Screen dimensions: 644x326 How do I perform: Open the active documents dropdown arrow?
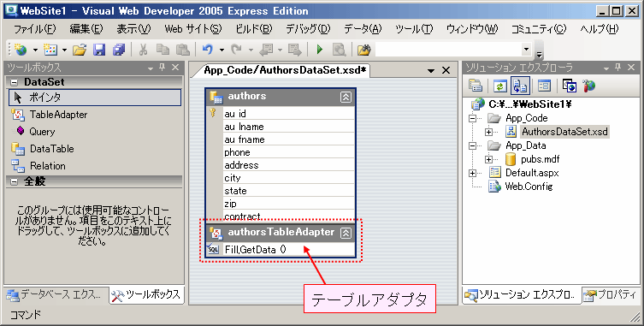pos(431,71)
